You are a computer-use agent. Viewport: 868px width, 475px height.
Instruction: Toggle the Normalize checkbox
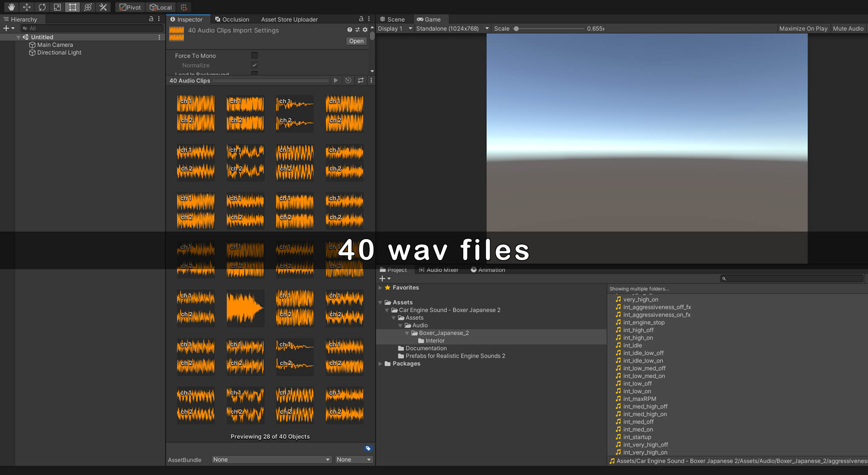tap(254, 65)
